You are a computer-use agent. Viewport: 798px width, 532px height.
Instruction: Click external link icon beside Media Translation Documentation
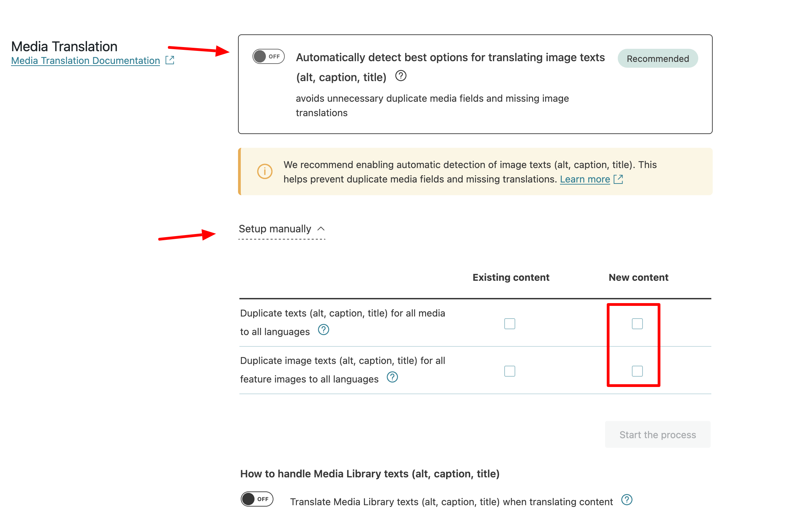coord(170,60)
